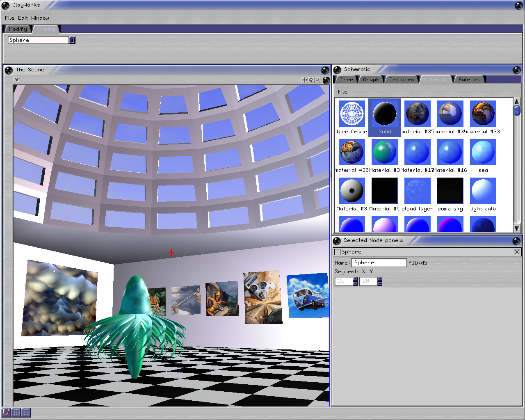The image size is (525, 420).
Task: Toggle the magnet snap button
Action: (6, 412)
